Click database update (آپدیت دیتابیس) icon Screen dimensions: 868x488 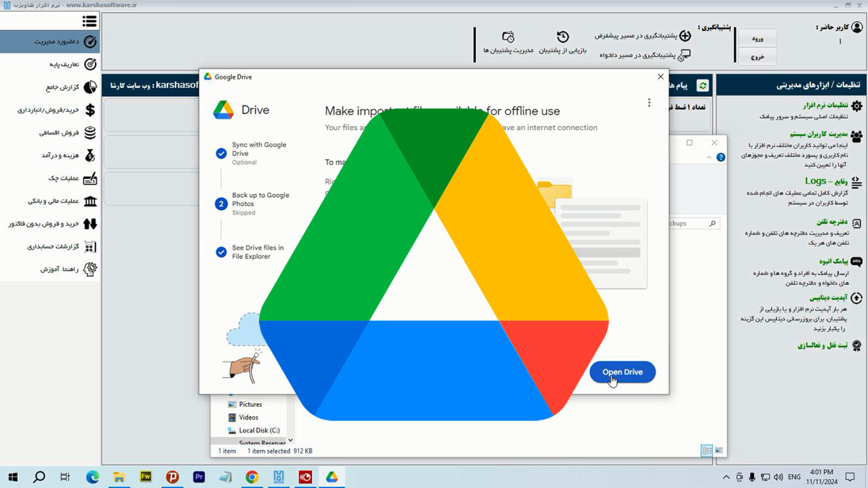pyautogui.click(x=856, y=298)
